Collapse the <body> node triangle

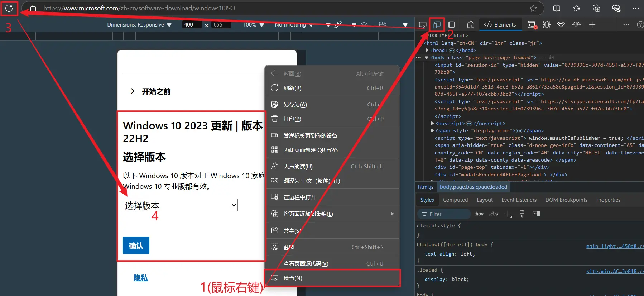[x=427, y=58]
